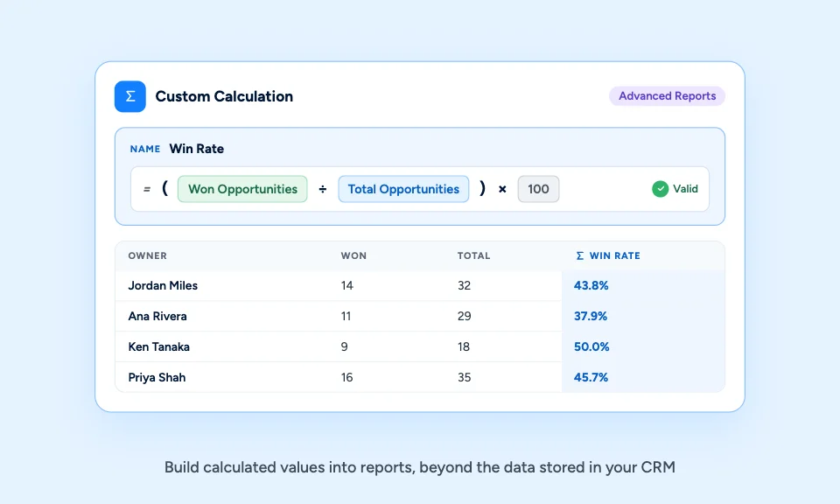Click the multiplication operator in formula
Image resolution: width=840 pixels, height=504 pixels.
(x=502, y=189)
